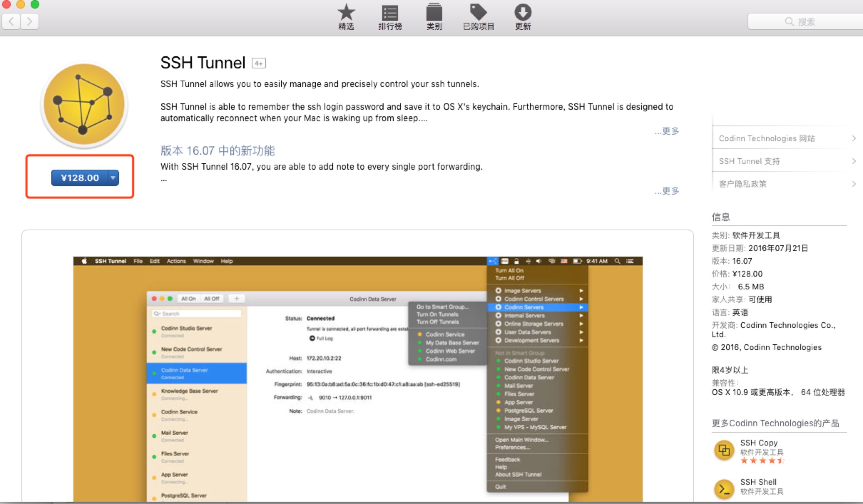Open SSH Copy app icon
863x504 pixels.
click(x=724, y=451)
